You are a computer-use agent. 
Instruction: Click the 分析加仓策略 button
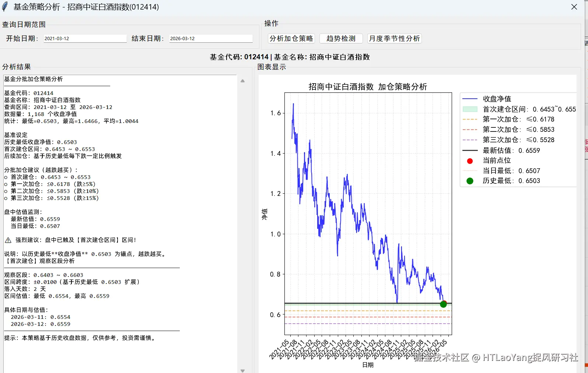291,39
